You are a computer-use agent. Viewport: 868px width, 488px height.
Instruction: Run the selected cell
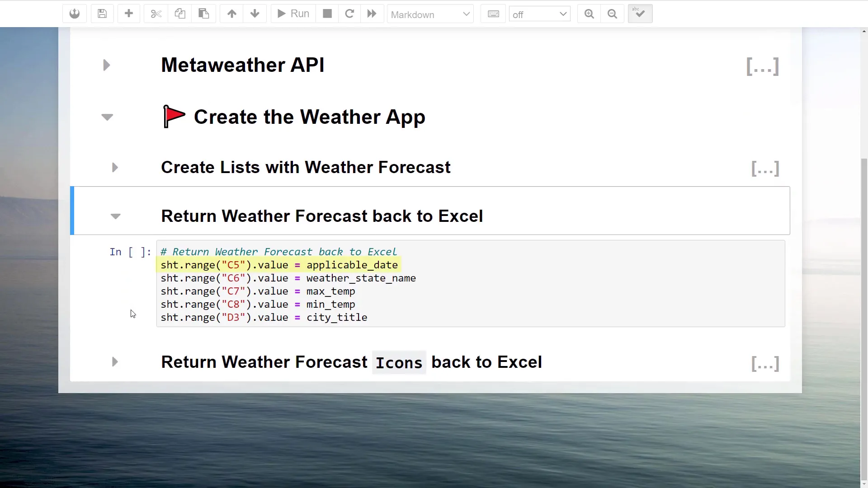(292, 14)
